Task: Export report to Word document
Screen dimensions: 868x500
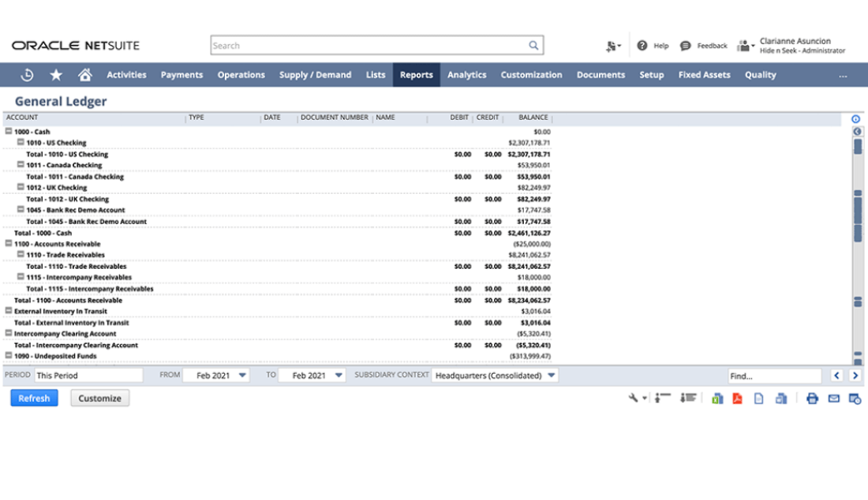Action: click(x=780, y=398)
